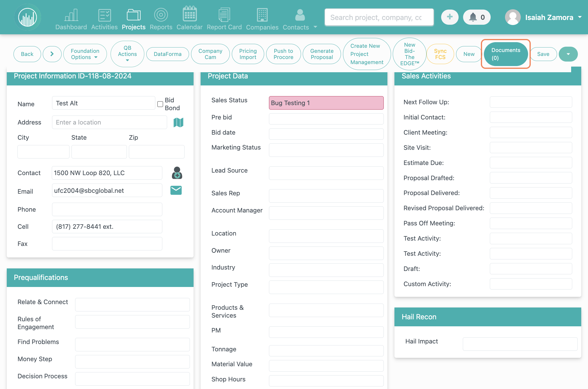588x389 pixels.
Task: Open the Contacts person icon
Action: point(300,15)
